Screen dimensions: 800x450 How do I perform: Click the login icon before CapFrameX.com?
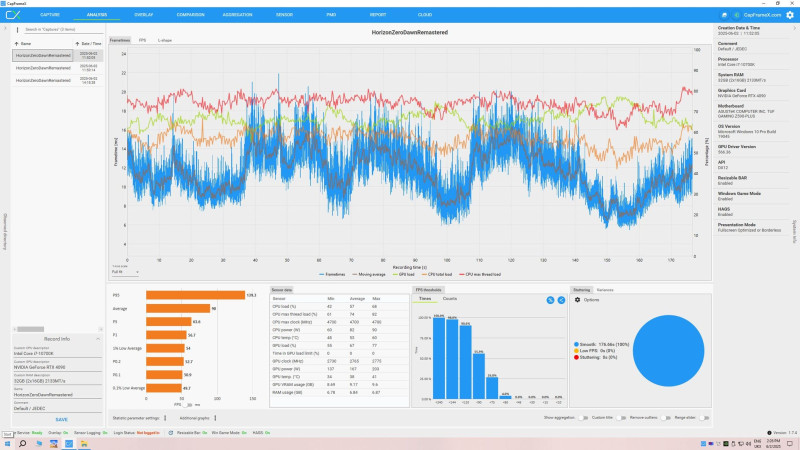(x=736, y=15)
